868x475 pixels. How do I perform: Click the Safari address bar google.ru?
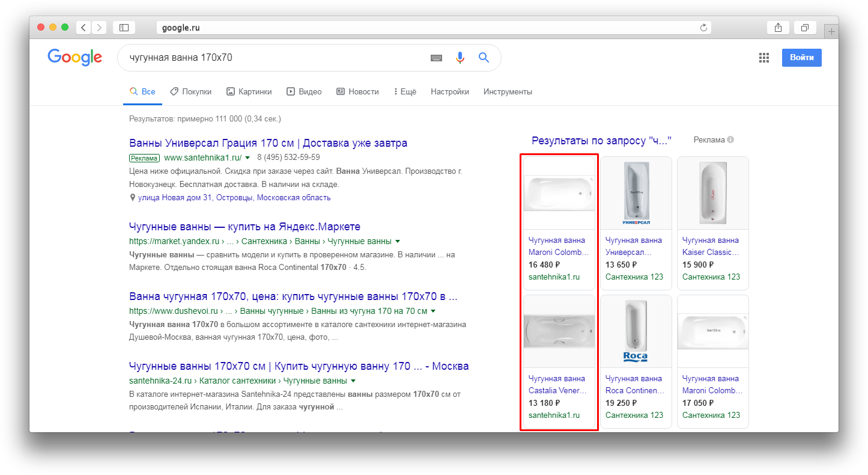click(x=434, y=27)
